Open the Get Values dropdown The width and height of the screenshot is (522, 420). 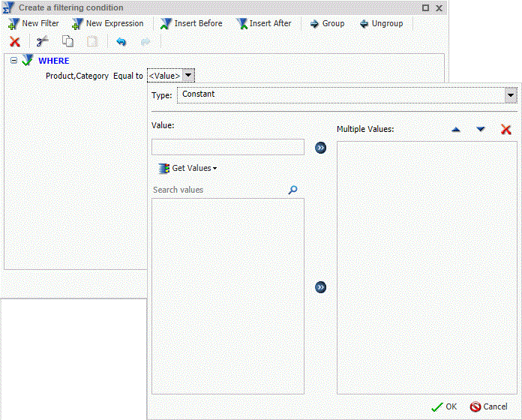tap(188, 169)
